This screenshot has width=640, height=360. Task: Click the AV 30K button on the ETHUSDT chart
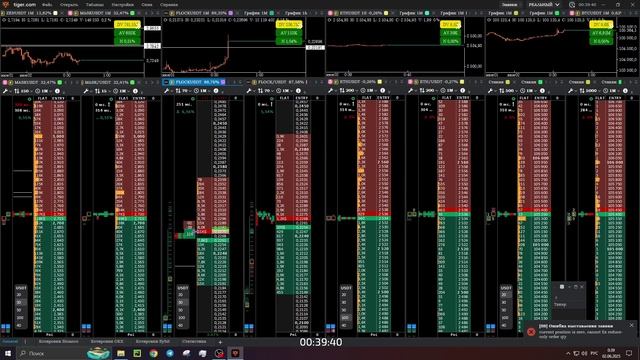pyautogui.click(x=450, y=33)
